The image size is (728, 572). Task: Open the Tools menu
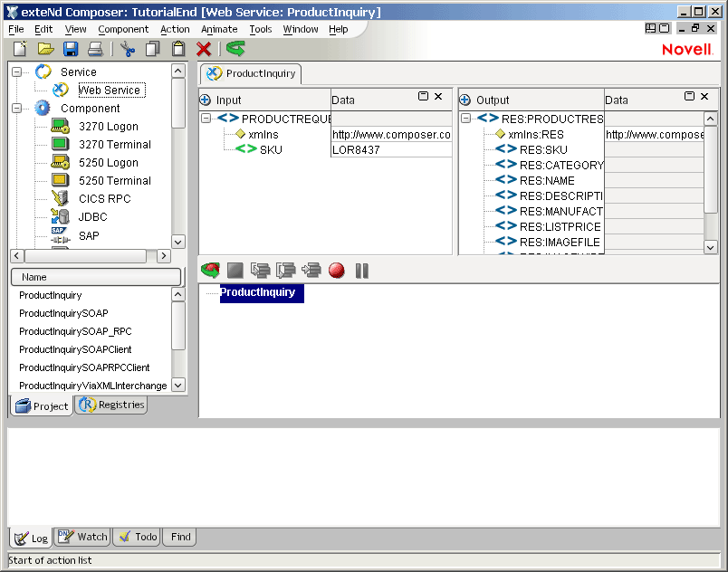(x=261, y=29)
